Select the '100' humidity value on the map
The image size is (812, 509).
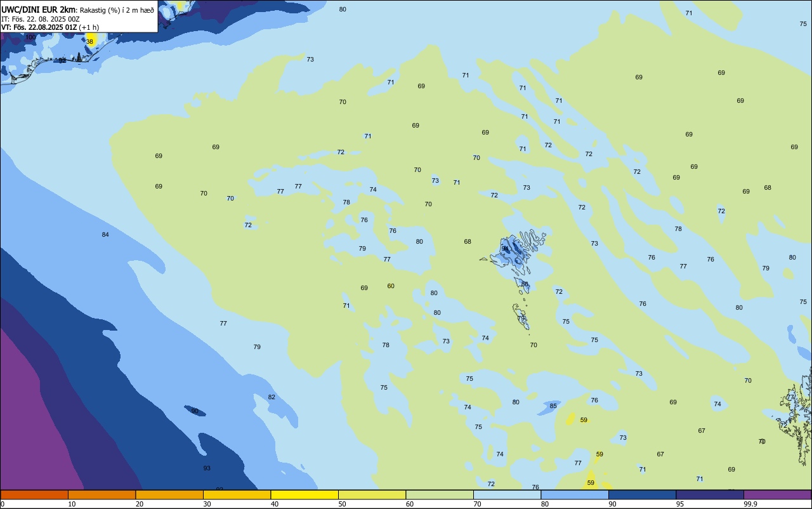[30, 37]
